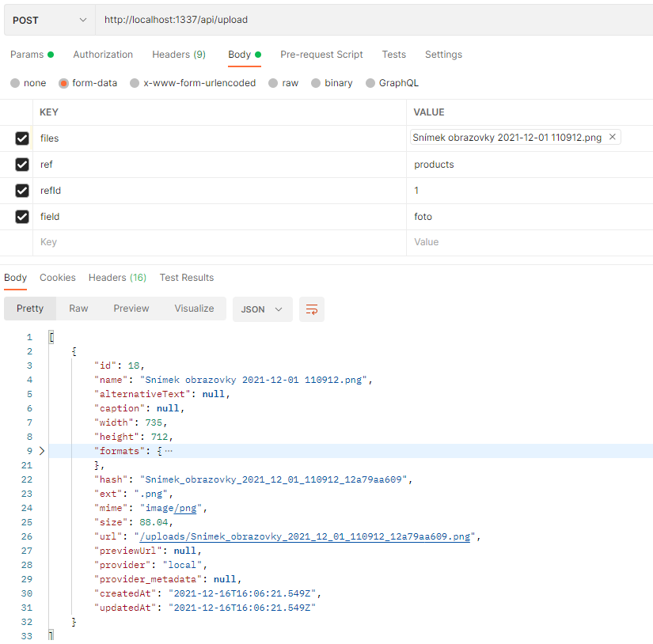Open the Test Results tab
Viewport: 653px width, 644px height.
(x=187, y=278)
